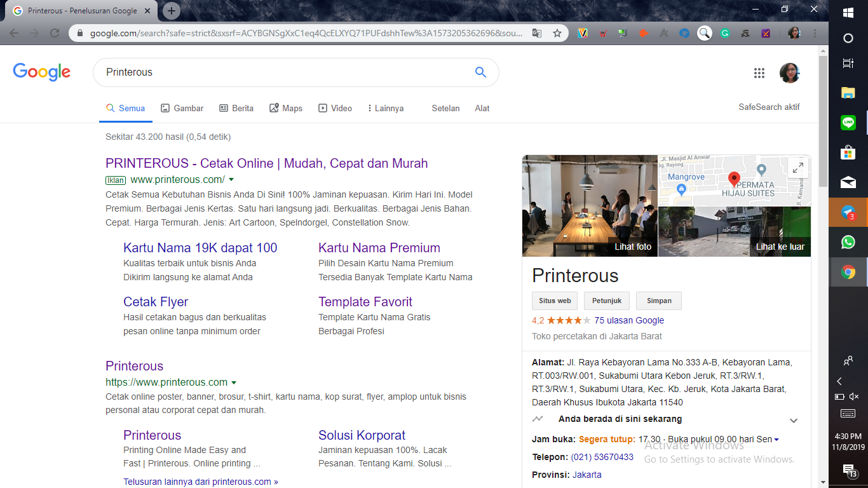Open a new Chrome tab

pos(171,11)
